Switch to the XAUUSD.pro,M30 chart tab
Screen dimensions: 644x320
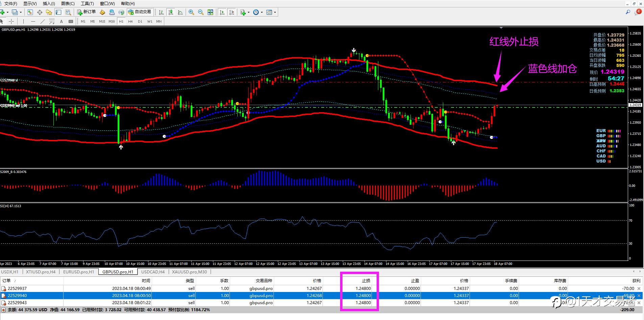click(189, 272)
